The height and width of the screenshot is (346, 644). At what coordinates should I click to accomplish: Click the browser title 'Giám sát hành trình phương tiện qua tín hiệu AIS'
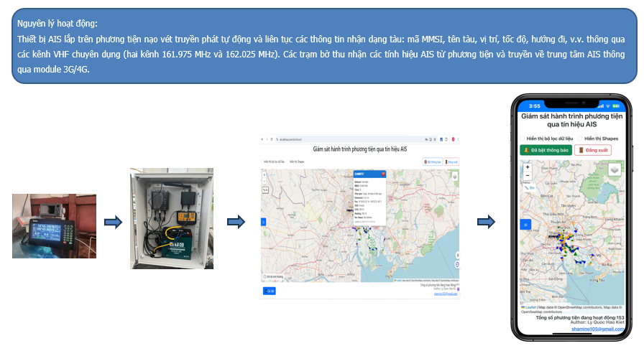[360, 149]
